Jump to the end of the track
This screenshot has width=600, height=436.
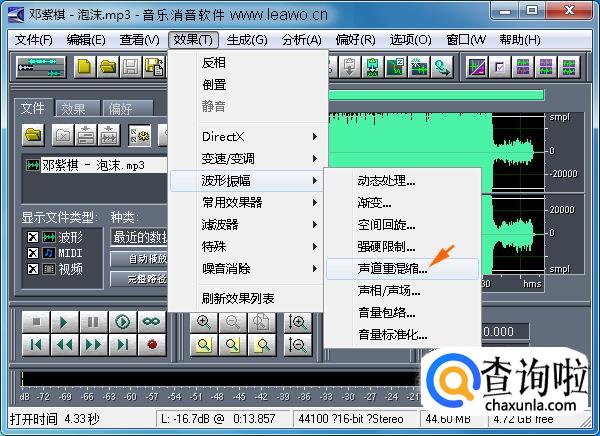pos(122,345)
